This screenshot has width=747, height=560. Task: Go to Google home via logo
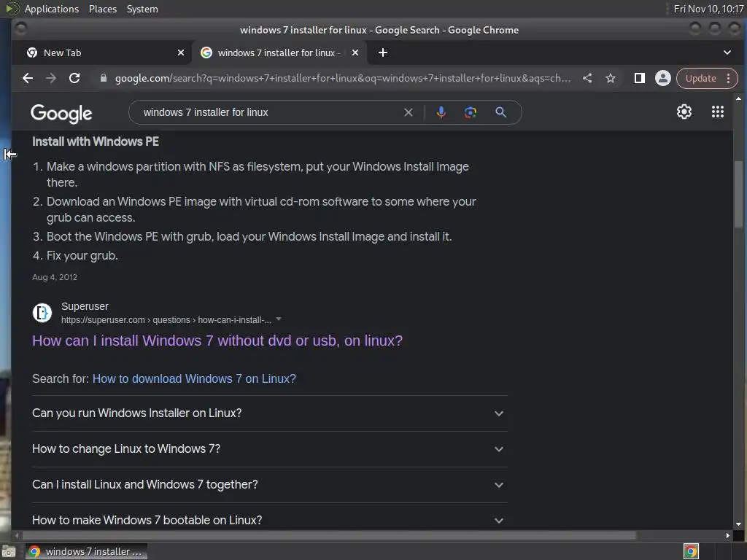coord(61,114)
